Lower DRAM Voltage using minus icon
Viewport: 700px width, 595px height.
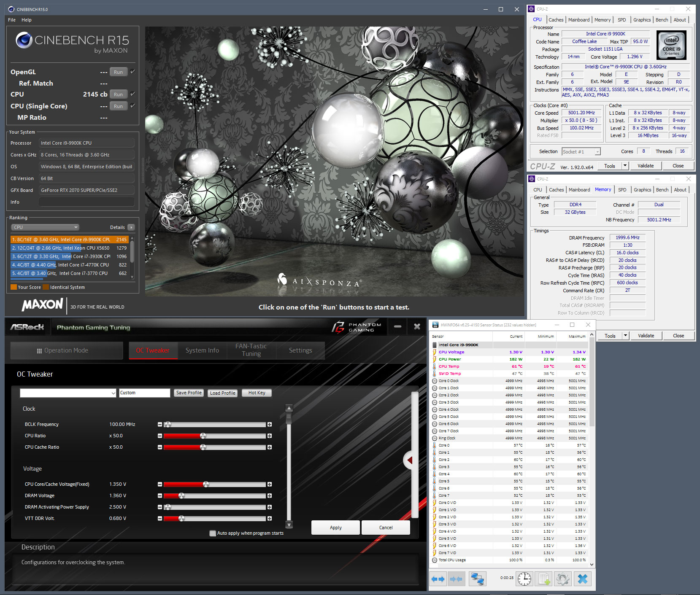[x=160, y=495]
